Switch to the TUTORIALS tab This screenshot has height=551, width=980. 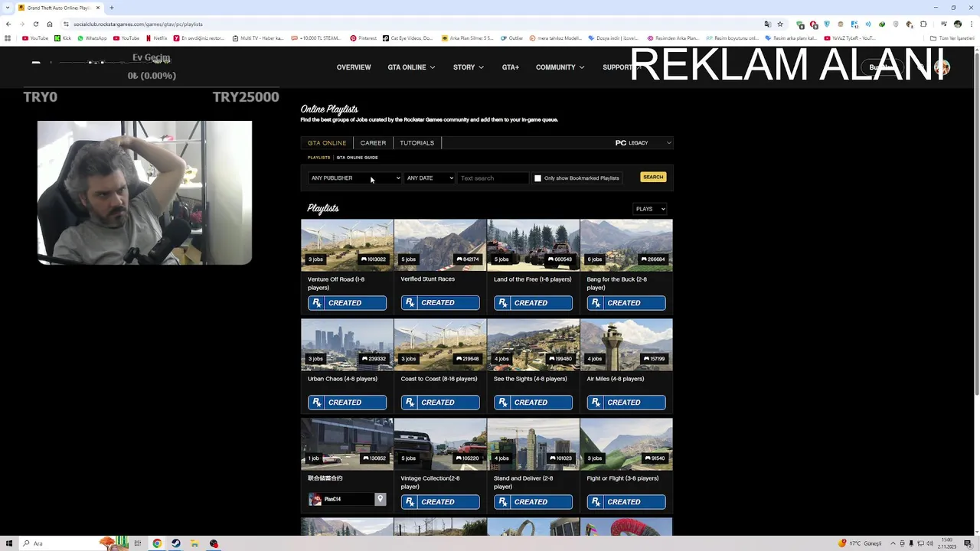[416, 143]
